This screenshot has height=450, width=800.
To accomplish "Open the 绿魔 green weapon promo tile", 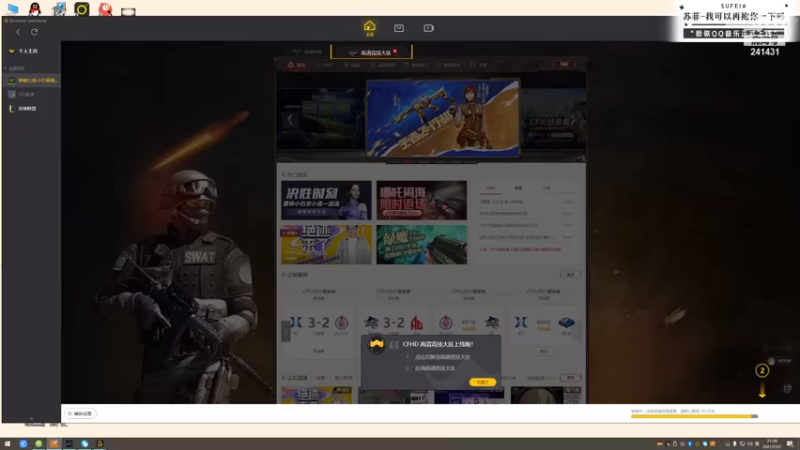I will 421,244.
